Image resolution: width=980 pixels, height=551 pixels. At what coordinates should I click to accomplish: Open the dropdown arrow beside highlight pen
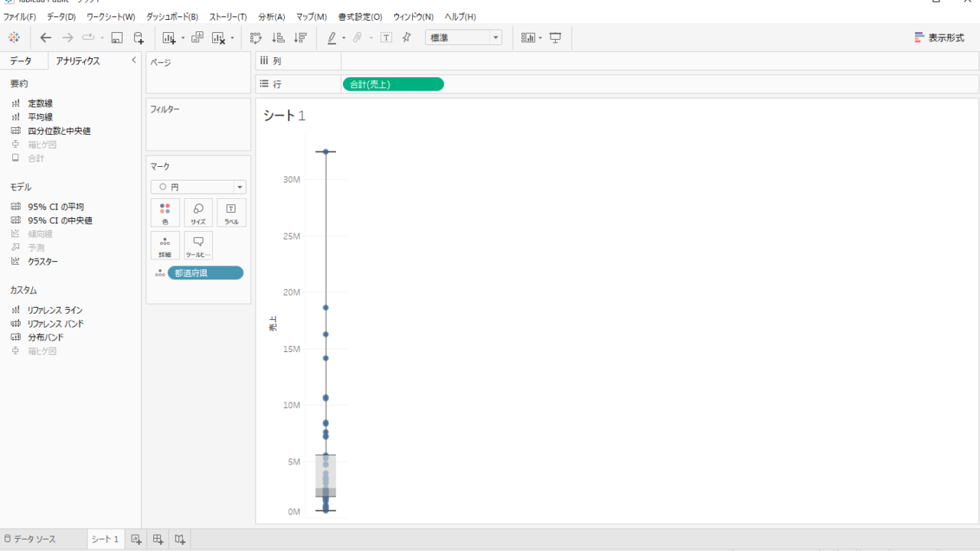[344, 38]
